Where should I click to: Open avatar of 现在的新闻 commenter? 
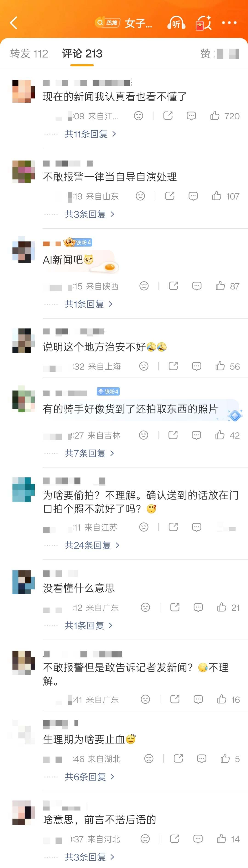tap(23, 91)
